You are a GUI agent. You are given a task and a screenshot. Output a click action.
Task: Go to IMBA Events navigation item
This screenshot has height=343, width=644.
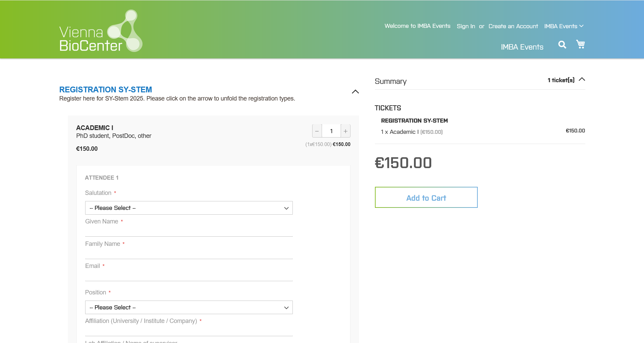click(522, 47)
